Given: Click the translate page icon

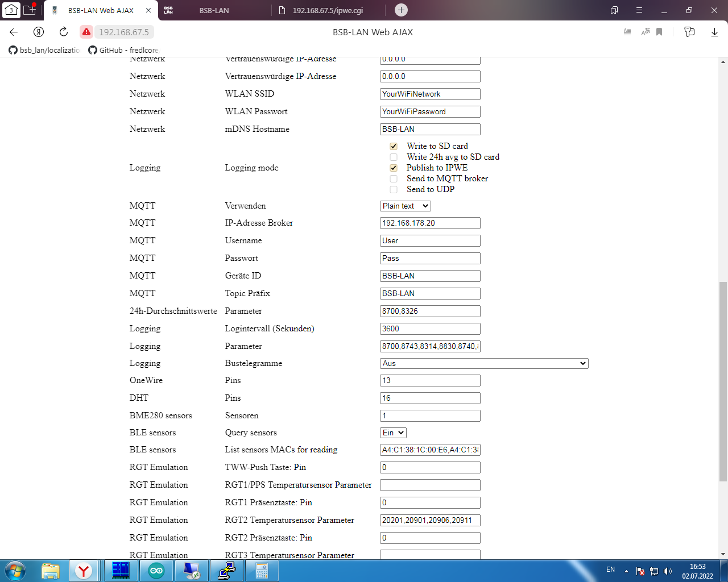Looking at the screenshot, I should (x=645, y=32).
